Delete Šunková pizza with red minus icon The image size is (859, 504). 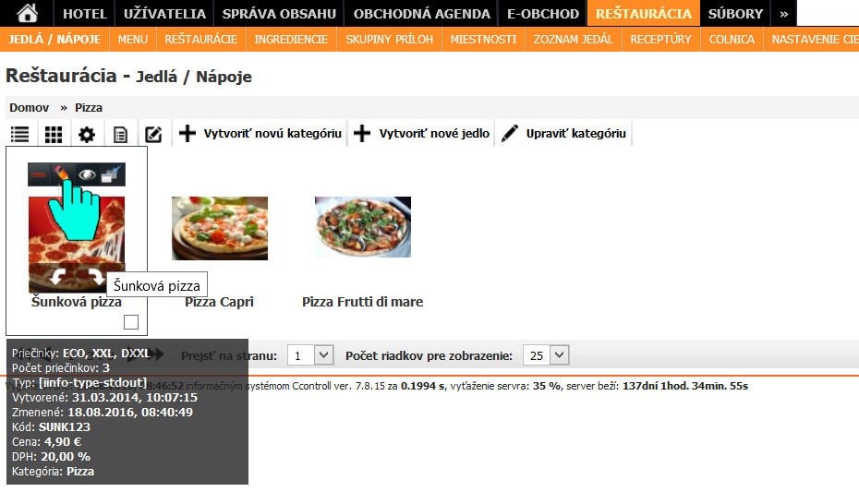pyautogui.click(x=40, y=174)
